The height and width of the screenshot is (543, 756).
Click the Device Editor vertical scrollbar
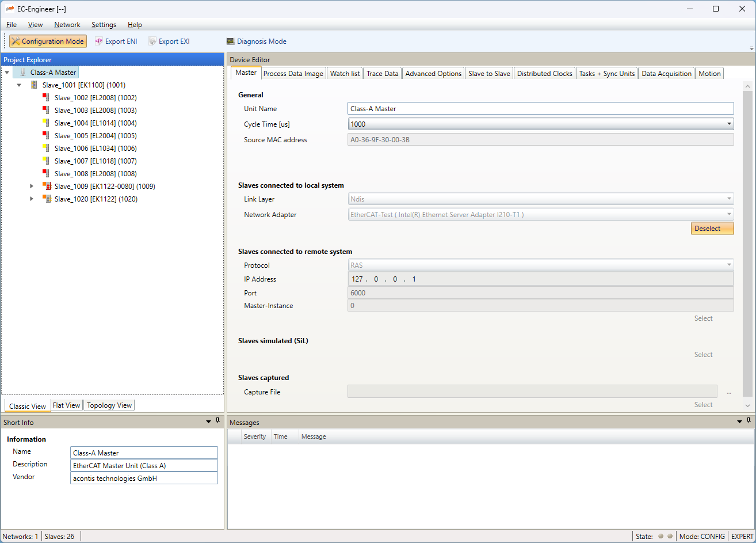point(747,242)
